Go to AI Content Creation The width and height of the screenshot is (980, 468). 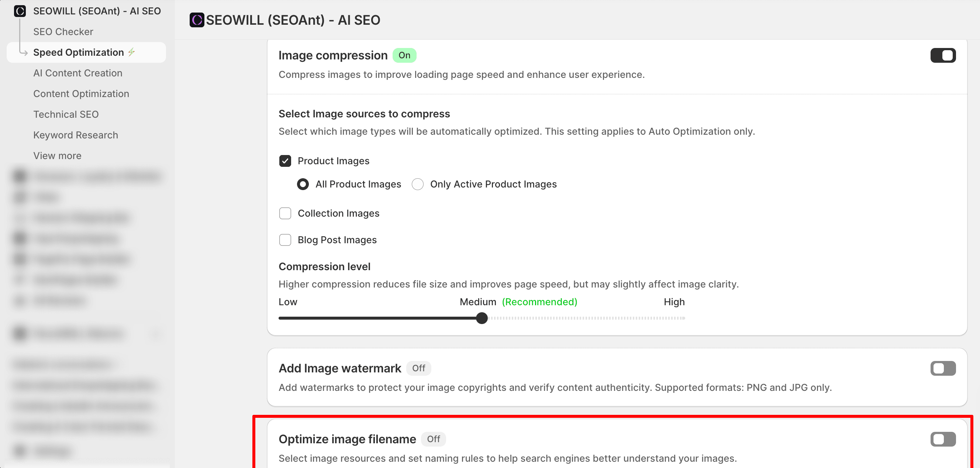pos(77,73)
